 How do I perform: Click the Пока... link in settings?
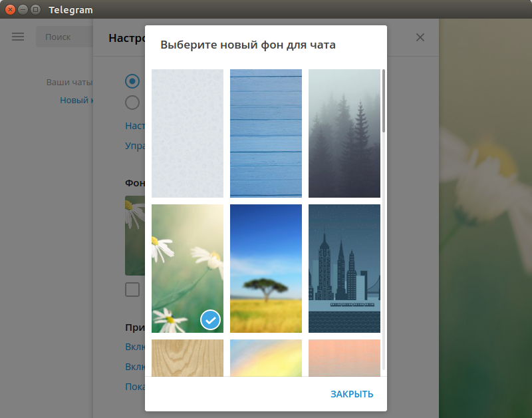(x=135, y=387)
